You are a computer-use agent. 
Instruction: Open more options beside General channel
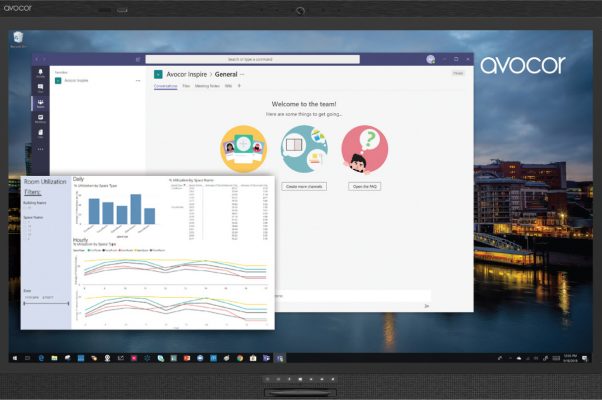click(242, 74)
